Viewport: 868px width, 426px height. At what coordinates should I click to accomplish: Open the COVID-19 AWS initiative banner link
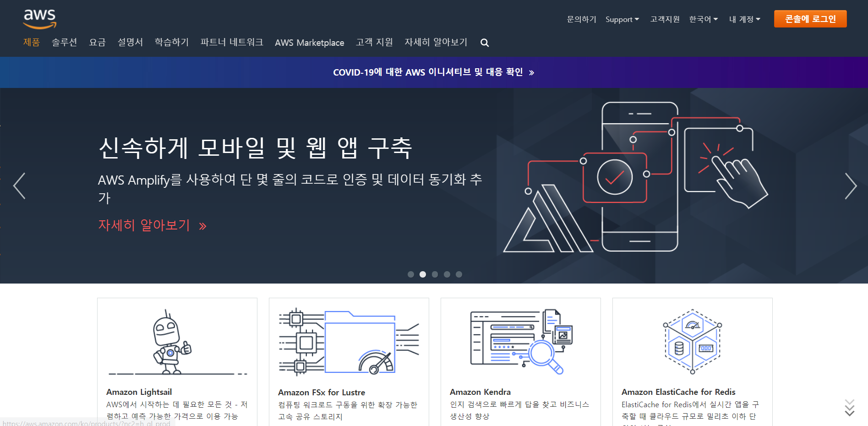coord(433,72)
